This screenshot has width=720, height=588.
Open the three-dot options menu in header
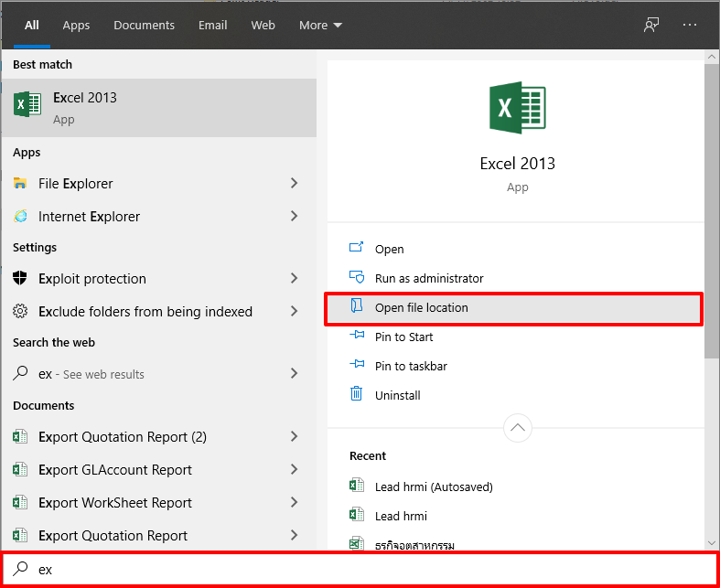(x=690, y=25)
